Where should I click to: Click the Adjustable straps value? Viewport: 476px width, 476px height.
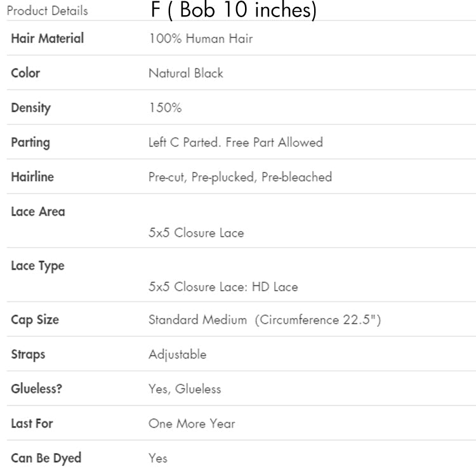tap(177, 354)
